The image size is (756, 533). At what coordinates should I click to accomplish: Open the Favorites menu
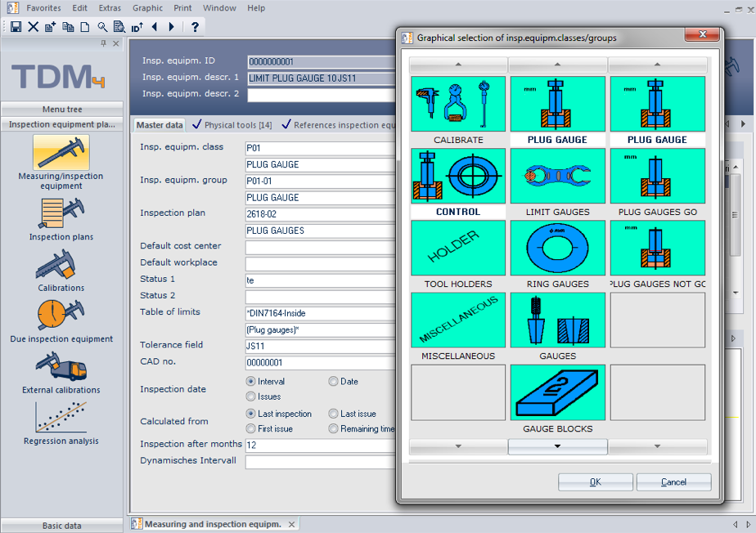43,8
